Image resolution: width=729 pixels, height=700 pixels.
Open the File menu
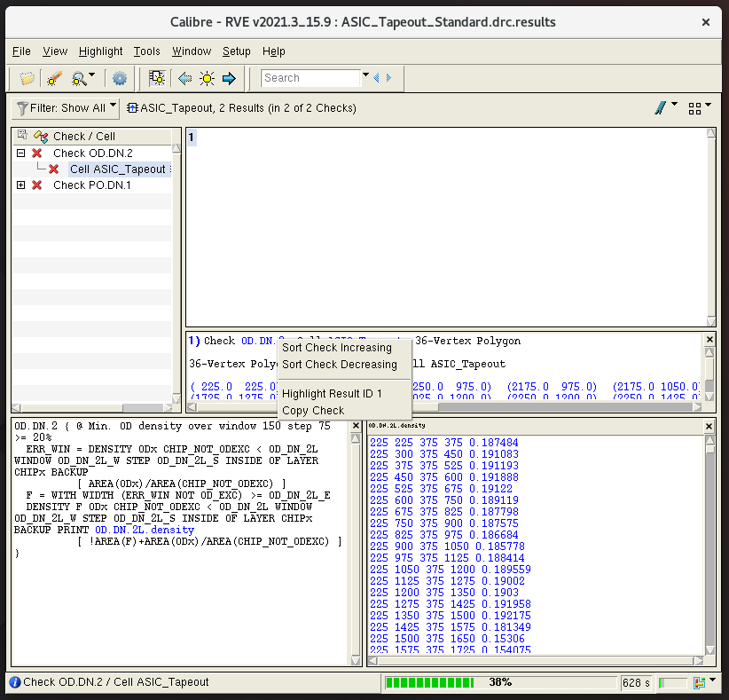[x=21, y=51]
